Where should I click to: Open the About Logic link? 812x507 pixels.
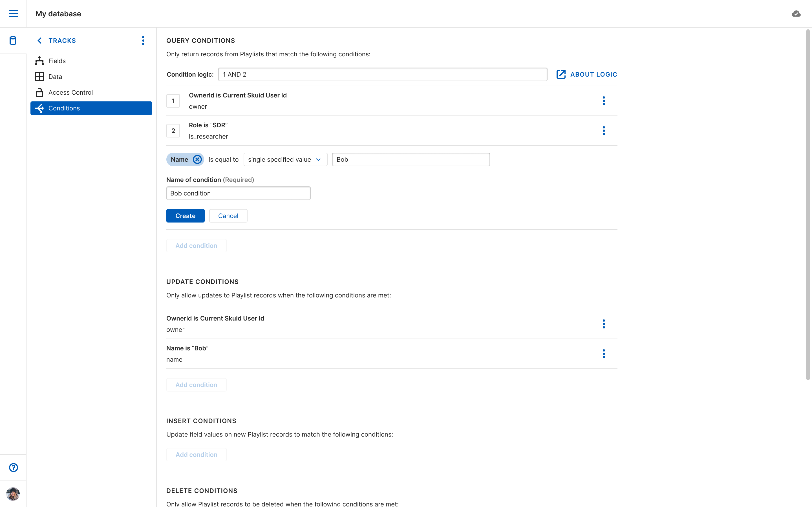click(586, 74)
